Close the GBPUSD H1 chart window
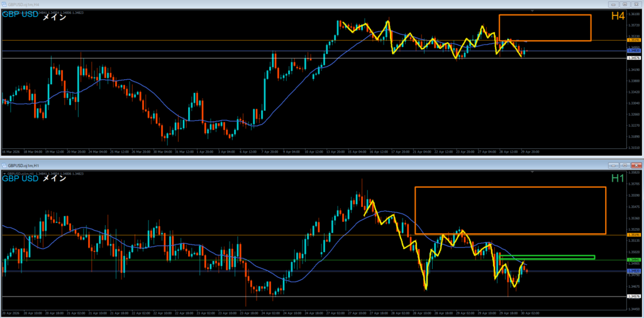644x318 pixels. click(x=636, y=165)
